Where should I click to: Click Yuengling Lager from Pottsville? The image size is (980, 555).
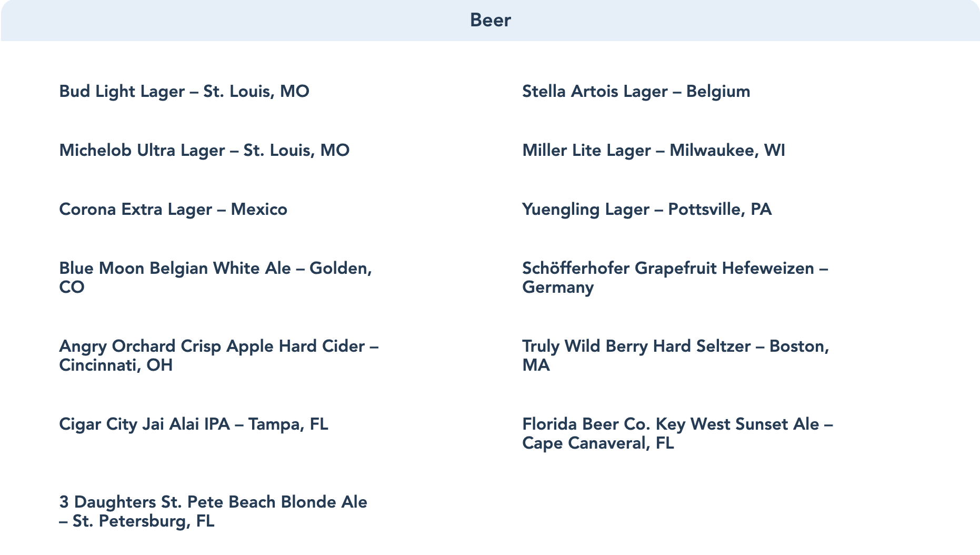point(646,210)
